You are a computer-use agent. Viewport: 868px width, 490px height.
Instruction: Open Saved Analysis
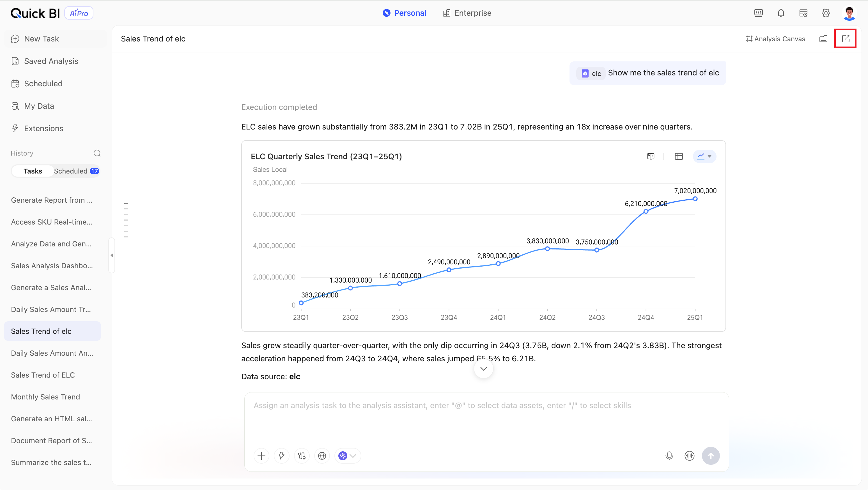[x=55, y=61]
